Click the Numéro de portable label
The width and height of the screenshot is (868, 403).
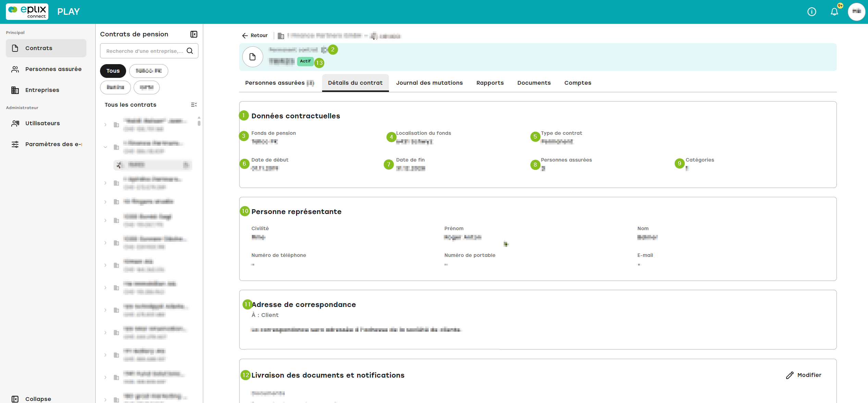[470, 255]
